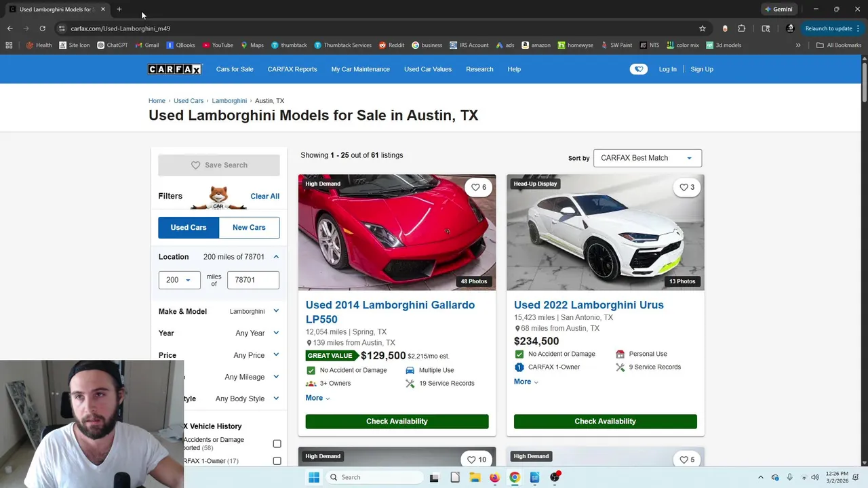Open the Chrome extensions puzzle icon
The image size is (868, 488).
[x=741, y=28]
